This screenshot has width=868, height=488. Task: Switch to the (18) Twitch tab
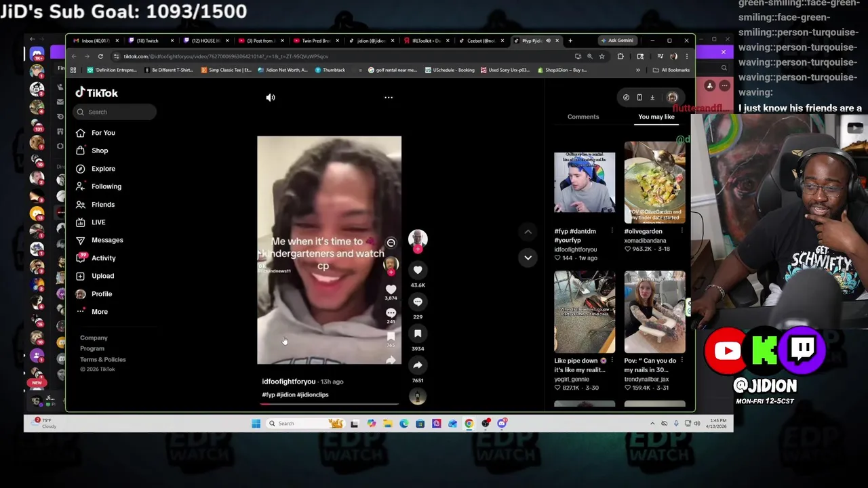tap(149, 41)
